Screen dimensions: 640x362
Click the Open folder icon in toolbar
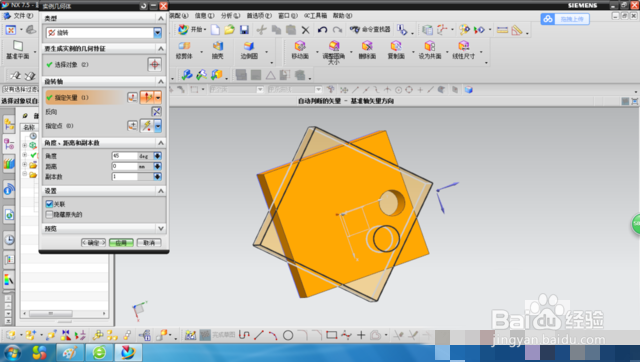coord(229,30)
